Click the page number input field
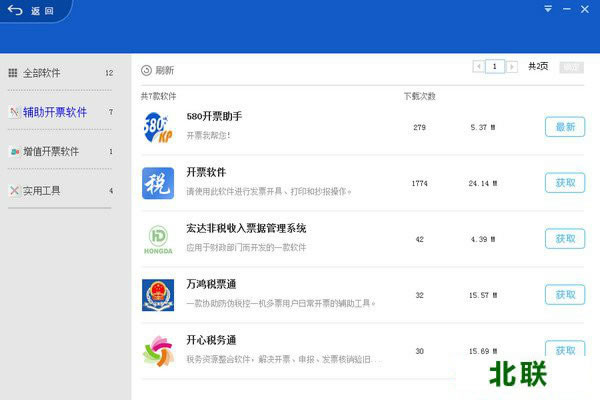This screenshot has width=600, height=400. tap(495, 67)
